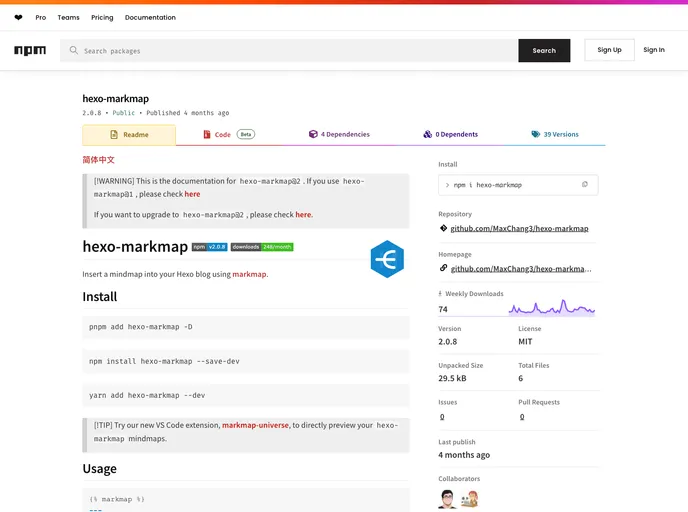Open the Pricing menu item
Viewport: 688px width, 512px height.
point(102,18)
